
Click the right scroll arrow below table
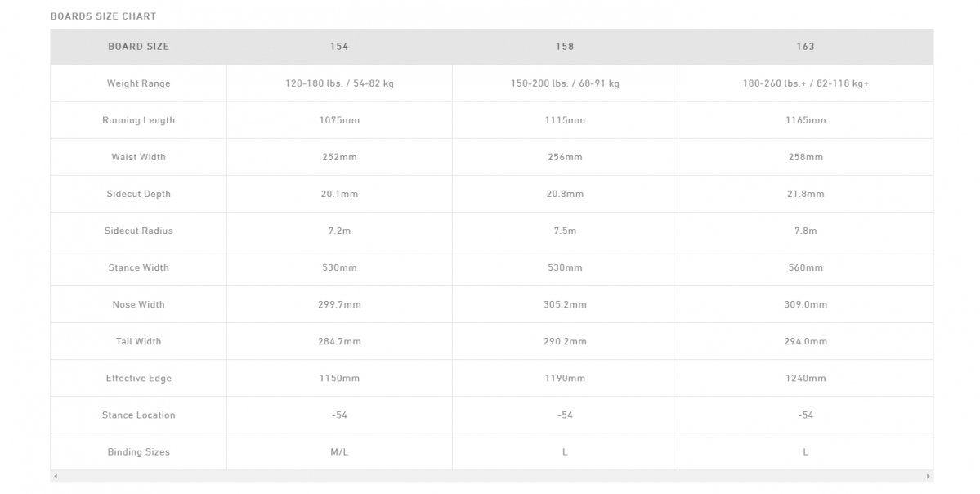[x=928, y=476]
